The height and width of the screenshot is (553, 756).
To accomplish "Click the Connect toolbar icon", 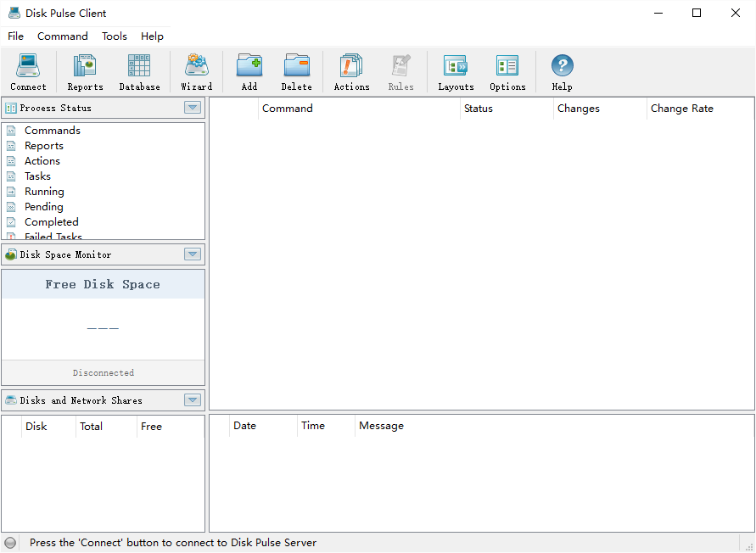I will 28,66.
